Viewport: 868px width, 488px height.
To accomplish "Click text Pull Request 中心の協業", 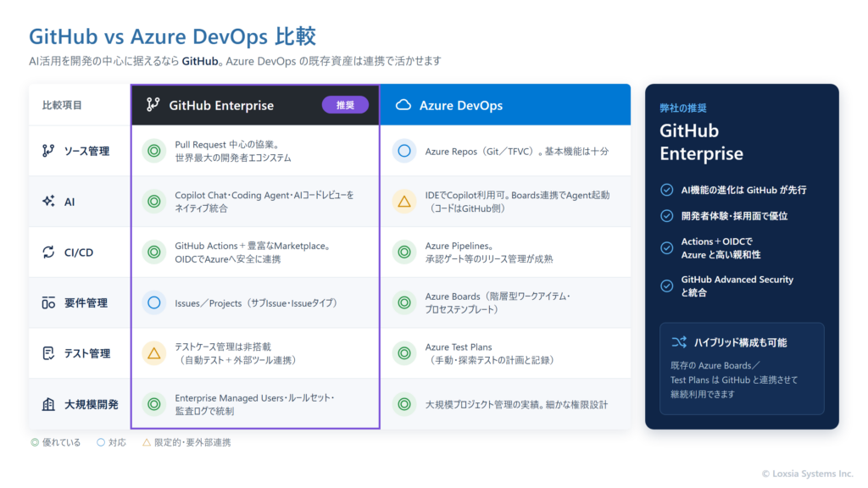I will tap(227, 144).
